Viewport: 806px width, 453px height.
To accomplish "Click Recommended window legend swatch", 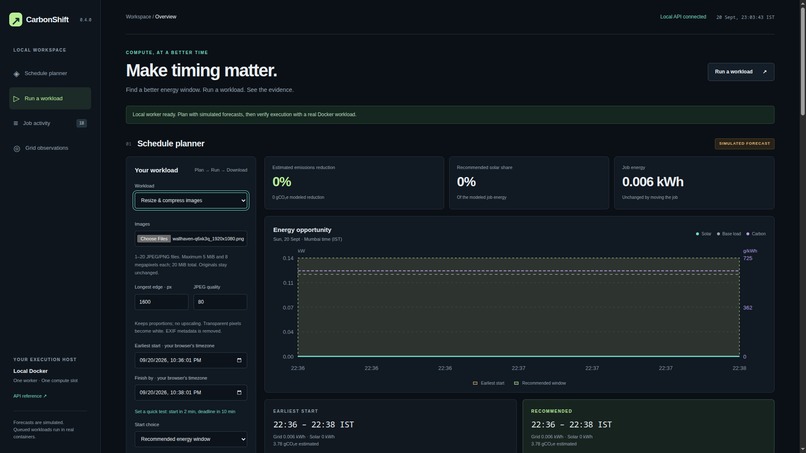I will click(516, 383).
